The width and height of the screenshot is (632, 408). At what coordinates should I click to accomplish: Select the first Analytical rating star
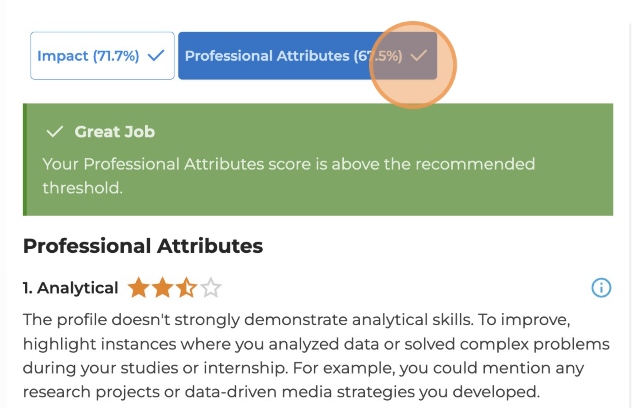[x=138, y=289]
